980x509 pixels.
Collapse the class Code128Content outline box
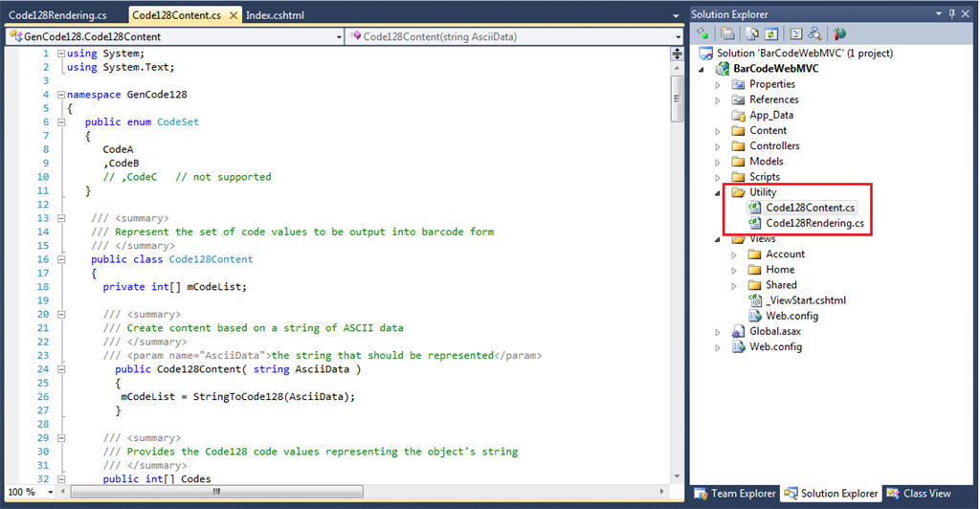pyautogui.click(x=61, y=260)
